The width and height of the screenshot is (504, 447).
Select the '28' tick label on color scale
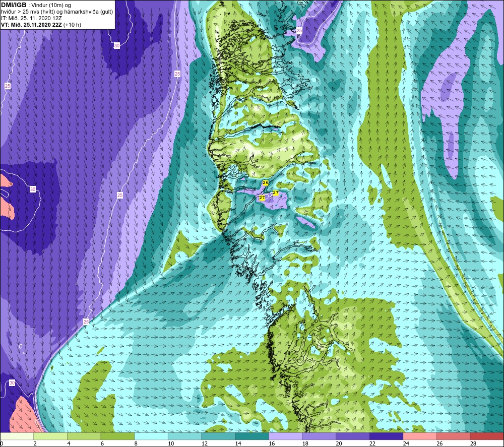click(x=473, y=444)
